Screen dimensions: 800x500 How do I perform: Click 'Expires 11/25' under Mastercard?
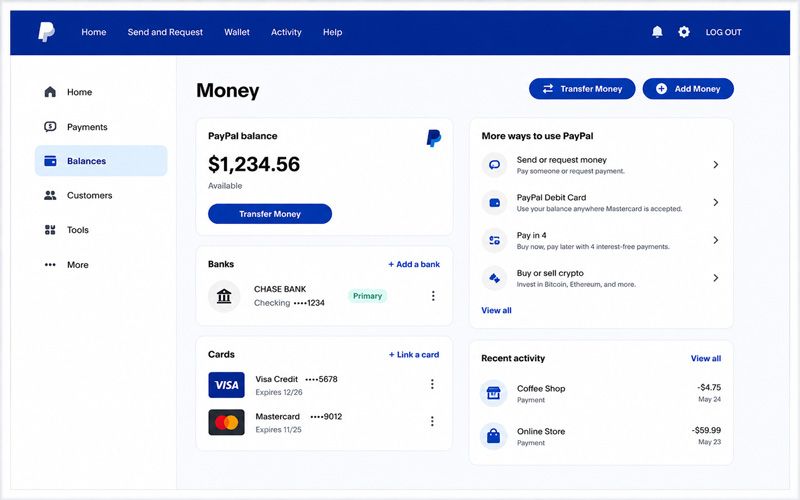pos(279,430)
